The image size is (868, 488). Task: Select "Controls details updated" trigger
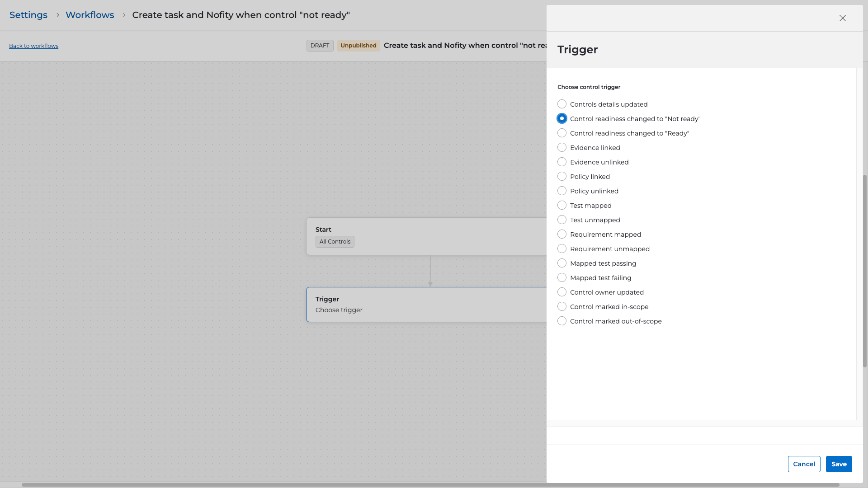(562, 104)
